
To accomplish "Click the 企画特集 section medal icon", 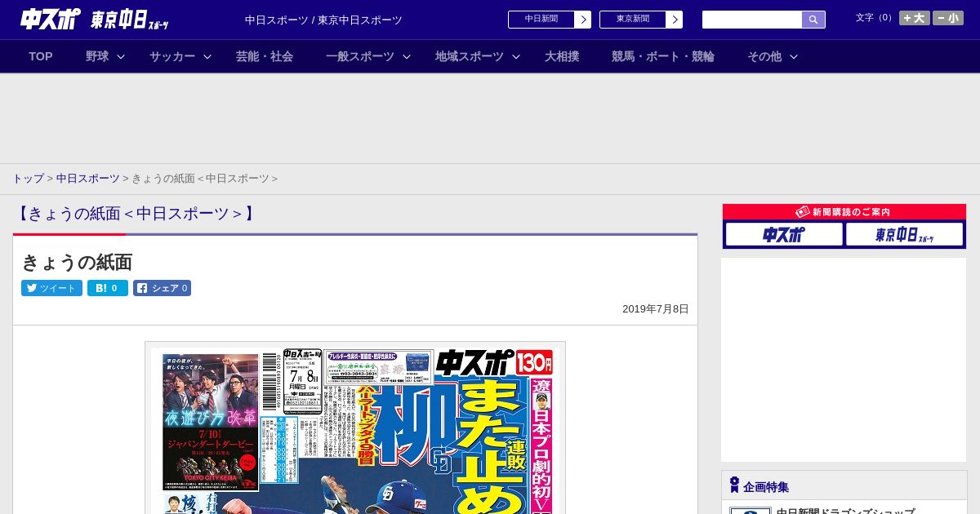I will (x=734, y=485).
